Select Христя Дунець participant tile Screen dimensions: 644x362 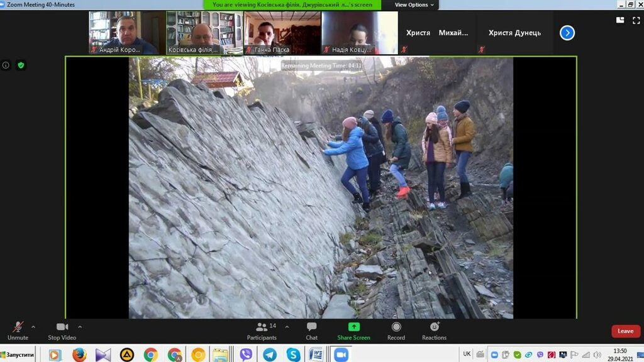pyautogui.click(x=514, y=33)
